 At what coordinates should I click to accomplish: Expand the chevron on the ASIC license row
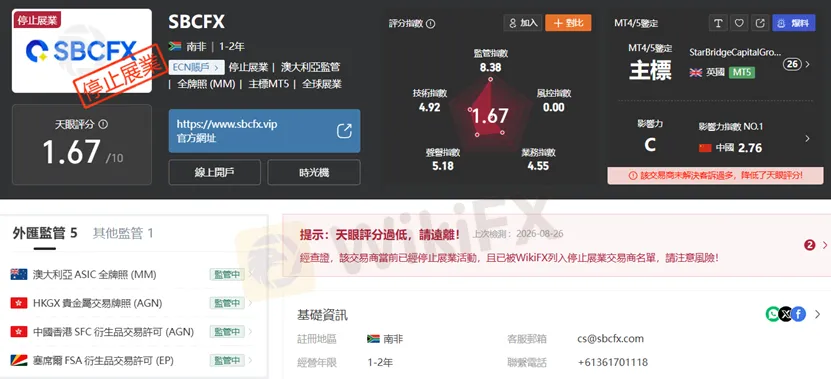(x=250, y=274)
